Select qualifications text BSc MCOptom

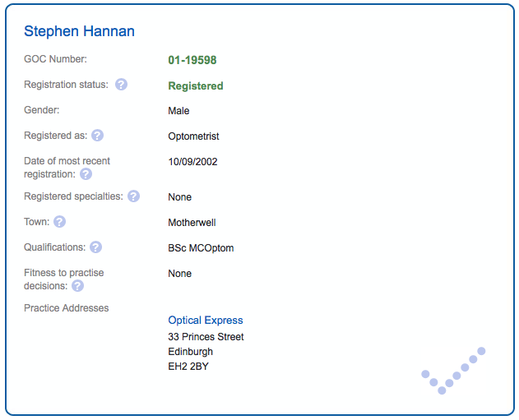point(201,248)
